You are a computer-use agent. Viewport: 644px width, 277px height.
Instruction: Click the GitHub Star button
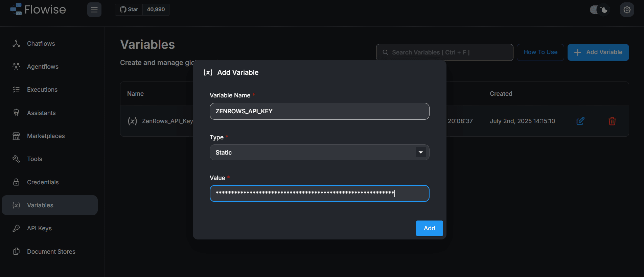(129, 9)
